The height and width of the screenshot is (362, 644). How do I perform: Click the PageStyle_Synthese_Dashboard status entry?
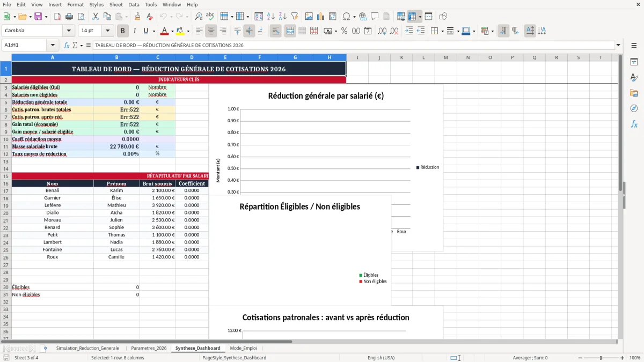pyautogui.click(x=234, y=358)
